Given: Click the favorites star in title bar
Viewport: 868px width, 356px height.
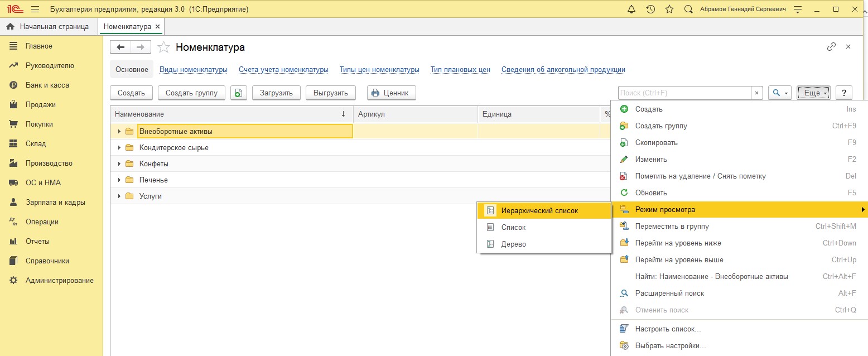Looking at the screenshot, I should pyautogui.click(x=669, y=9).
